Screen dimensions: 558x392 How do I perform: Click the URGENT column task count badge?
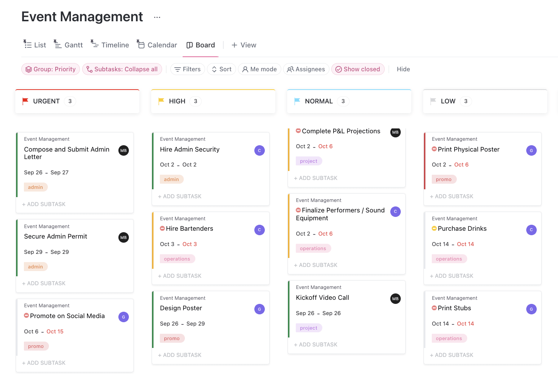(x=70, y=101)
